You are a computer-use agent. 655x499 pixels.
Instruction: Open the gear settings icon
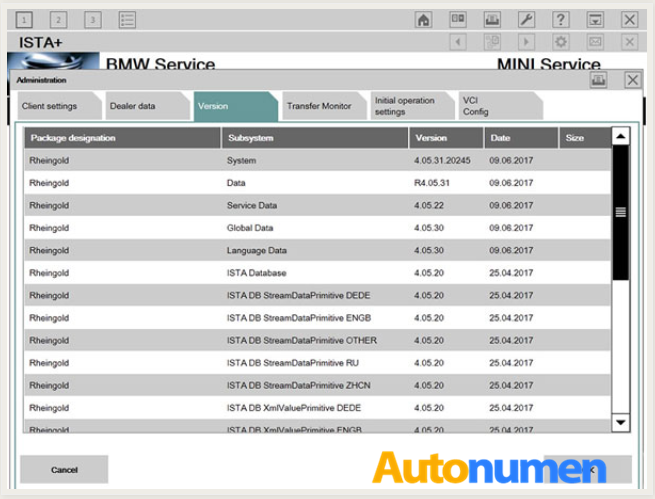pyautogui.click(x=561, y=42)
